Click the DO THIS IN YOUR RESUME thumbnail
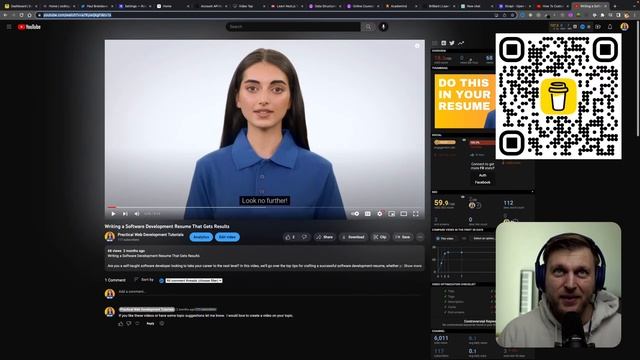The width and height of the screenshot is (640, 360). pyautogui.click(x=465, y=101)
